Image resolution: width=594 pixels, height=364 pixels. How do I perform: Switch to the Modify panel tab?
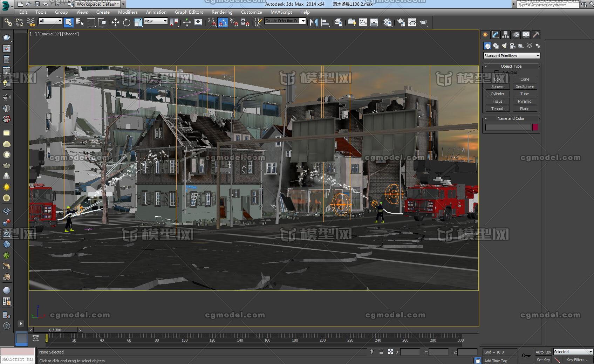point(495,35)
